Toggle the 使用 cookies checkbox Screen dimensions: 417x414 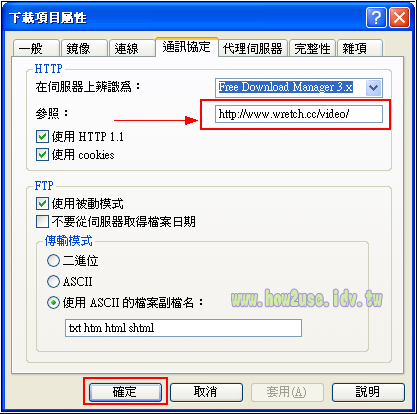(42, 155)
